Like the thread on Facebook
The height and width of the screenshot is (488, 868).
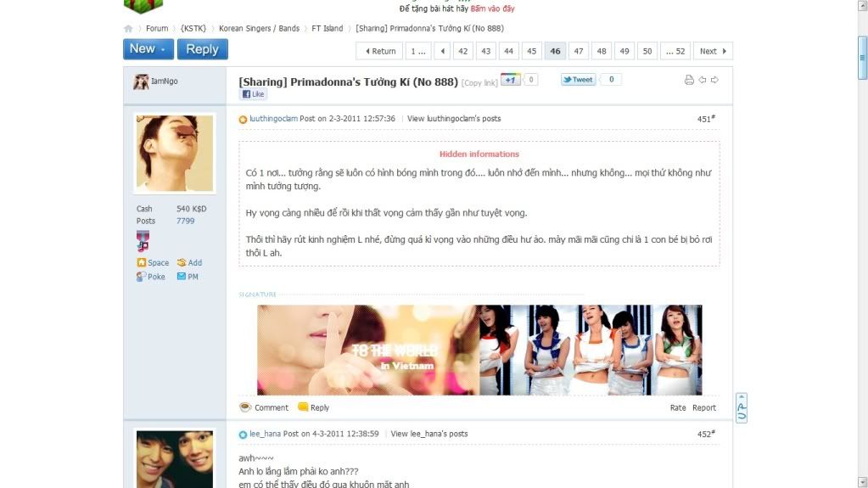point(254,94)
